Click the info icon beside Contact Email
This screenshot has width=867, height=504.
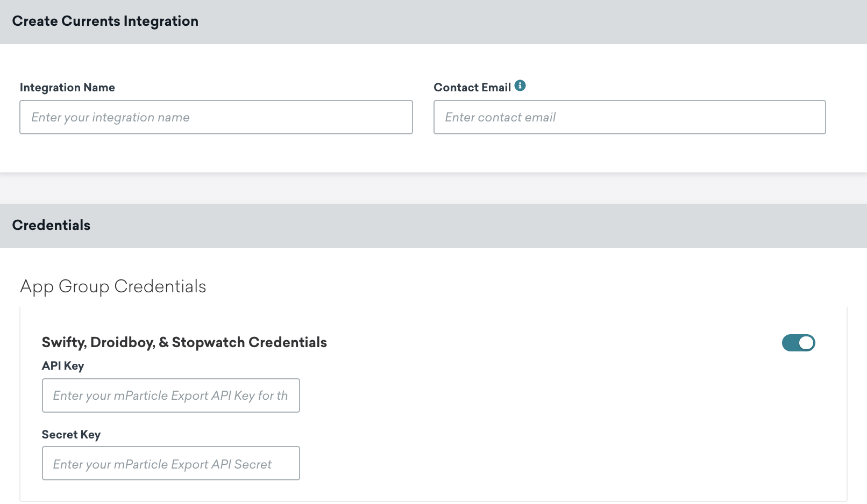point(520,84)
